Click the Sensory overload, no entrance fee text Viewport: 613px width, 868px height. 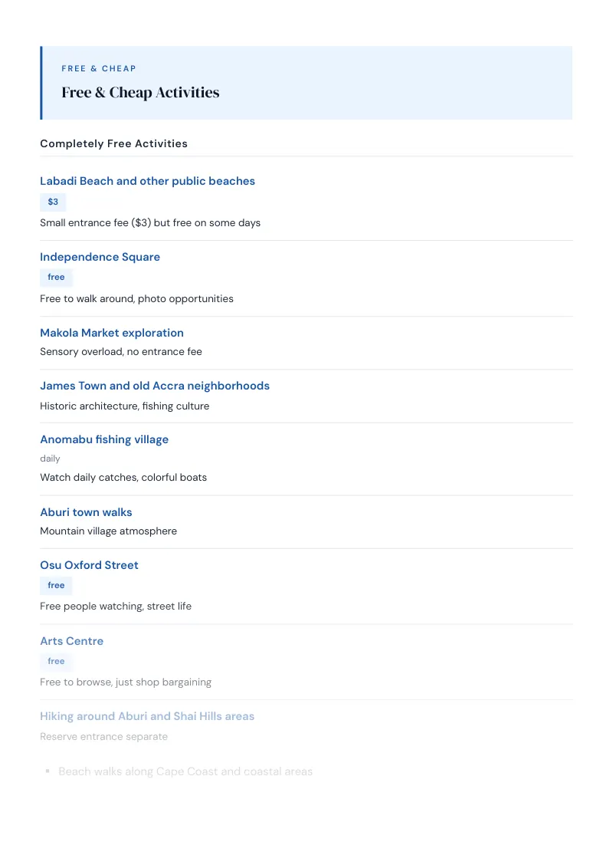coord(120,351)
